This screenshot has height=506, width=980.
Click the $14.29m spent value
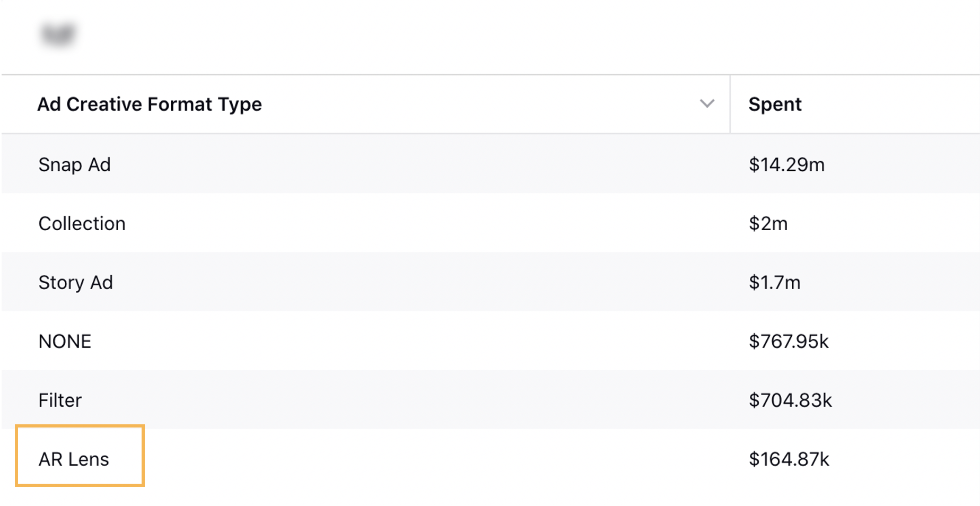pyautogui.click(x=786, y=164)
